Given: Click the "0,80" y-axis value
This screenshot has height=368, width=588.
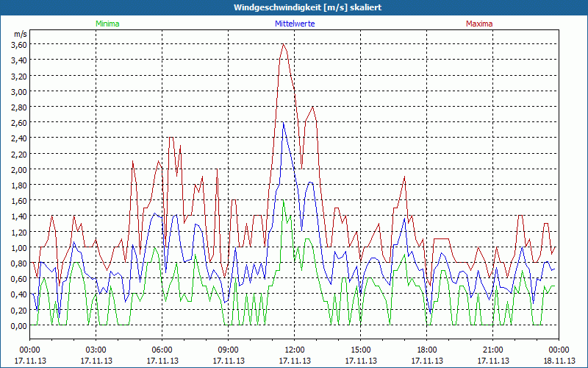Looking at the screenshot, I should pos(19,263).
